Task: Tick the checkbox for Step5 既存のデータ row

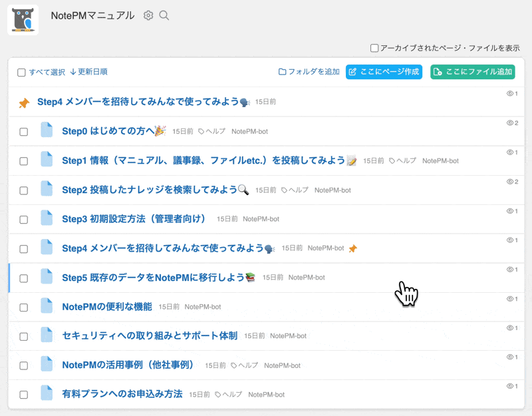Action: 24,278
